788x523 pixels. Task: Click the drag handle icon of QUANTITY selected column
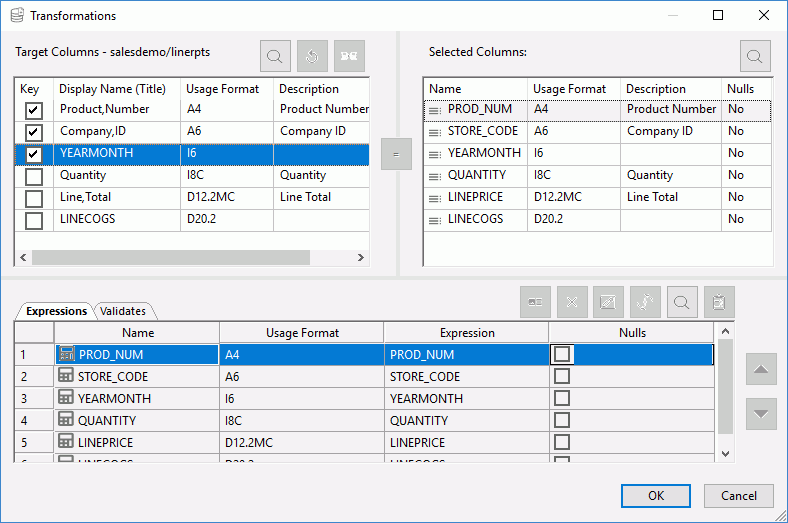click(435, 176)
